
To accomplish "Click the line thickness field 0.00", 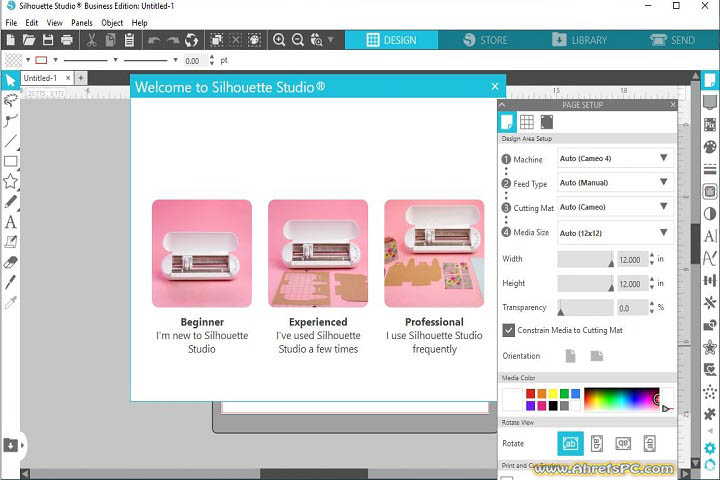I will 195,61.
